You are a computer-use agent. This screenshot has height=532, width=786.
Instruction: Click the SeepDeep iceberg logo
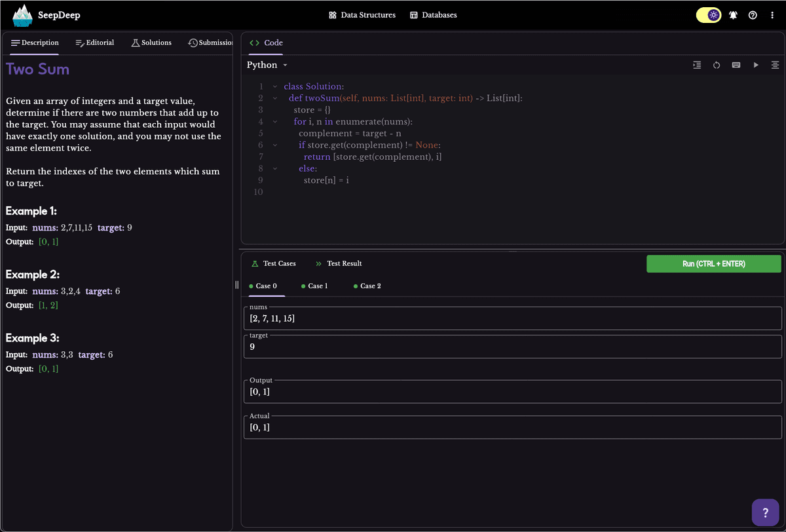tap(22, 15)
